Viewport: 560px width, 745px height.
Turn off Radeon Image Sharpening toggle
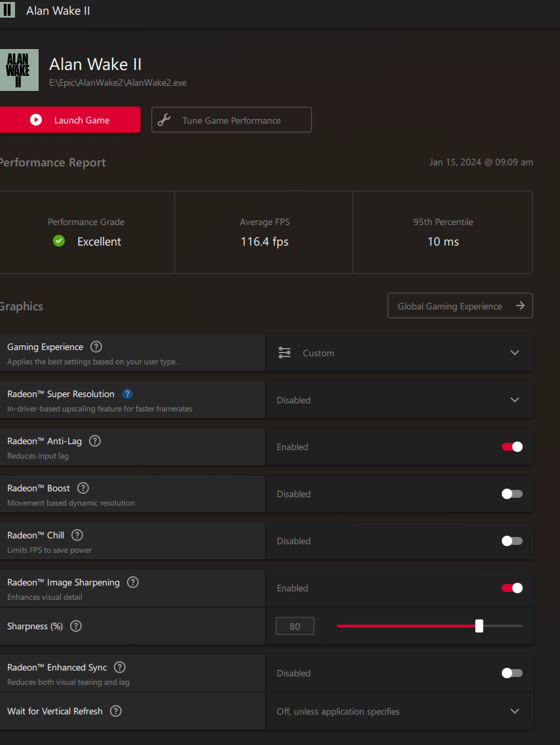point(512,588)
